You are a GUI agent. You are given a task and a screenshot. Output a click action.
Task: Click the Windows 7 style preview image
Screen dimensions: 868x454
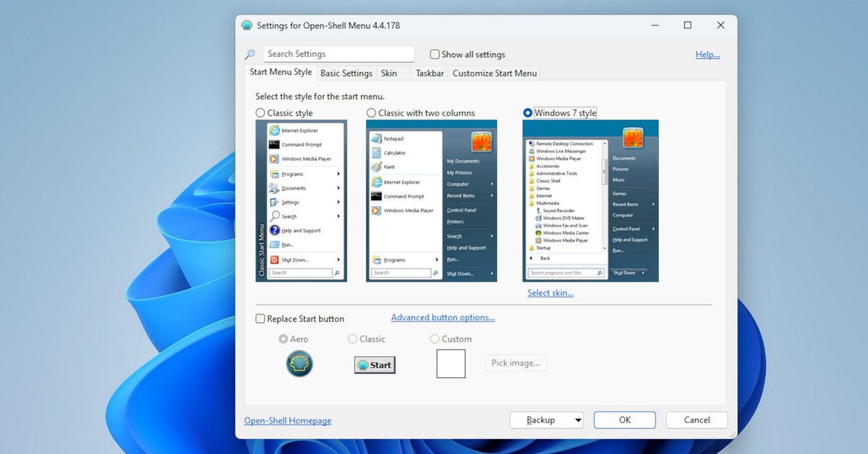click(x=591, y=201)
